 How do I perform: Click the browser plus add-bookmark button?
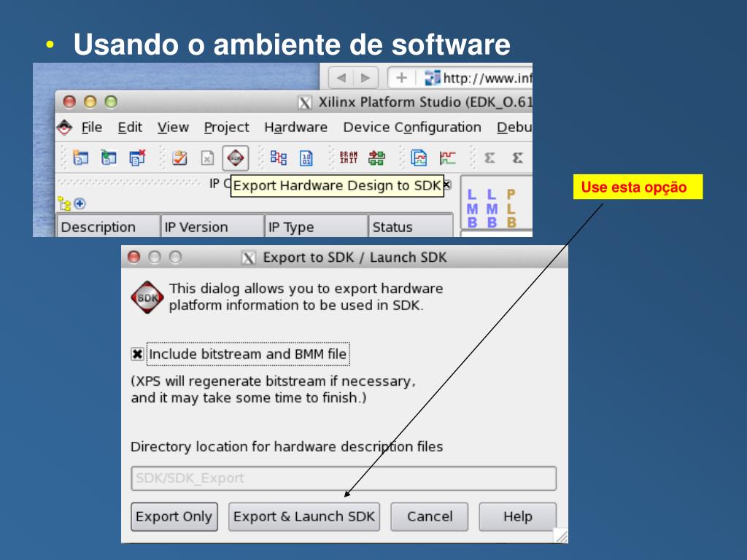click(402, 77)
